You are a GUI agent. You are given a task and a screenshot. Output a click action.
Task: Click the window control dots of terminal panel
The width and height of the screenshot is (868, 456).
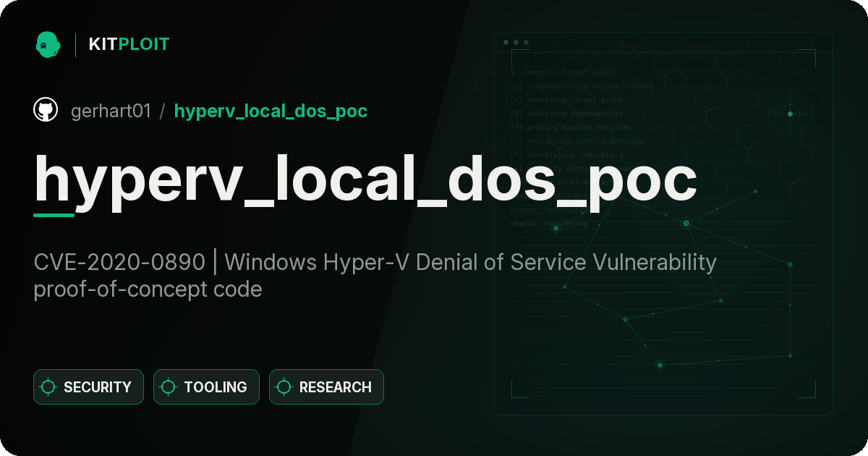pyautogui.click(x=516, y=43)
